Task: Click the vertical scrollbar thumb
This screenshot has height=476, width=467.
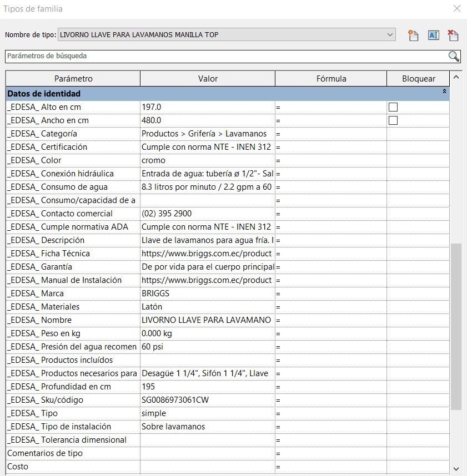Action: [456, 327]
